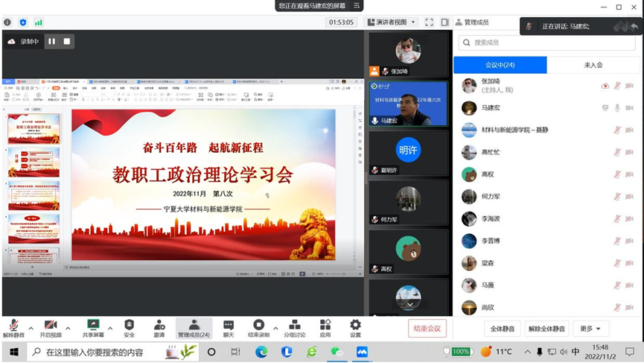
Task: Open 设置 settings in meeting toolbar
Action: [355, 325]
